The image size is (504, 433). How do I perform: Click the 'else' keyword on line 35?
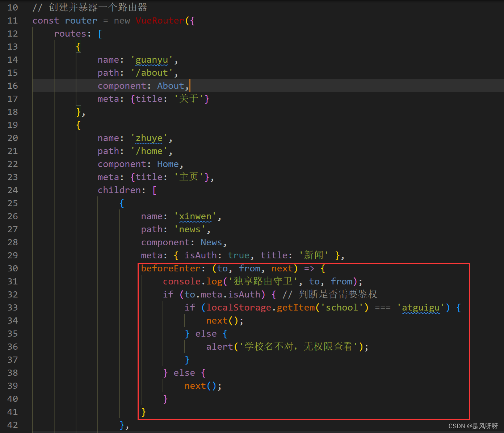pyautogui.click(x=206, y=334)
